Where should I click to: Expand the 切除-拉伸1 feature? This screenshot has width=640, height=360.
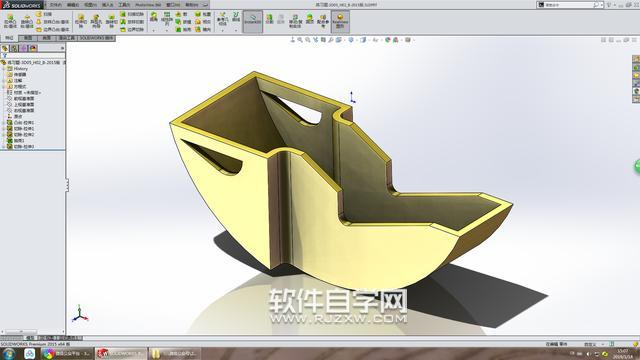[x=4, y=129]
